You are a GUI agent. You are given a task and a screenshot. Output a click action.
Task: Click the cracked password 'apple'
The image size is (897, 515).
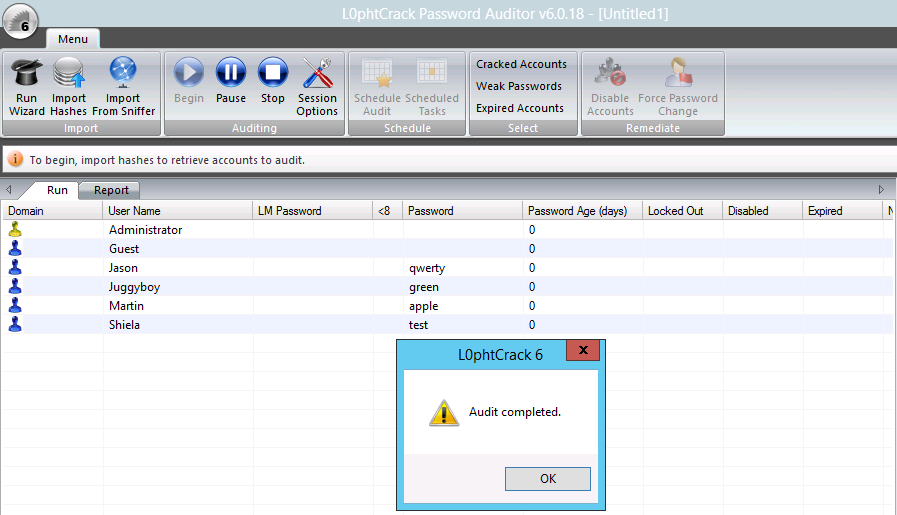[423, 306]
